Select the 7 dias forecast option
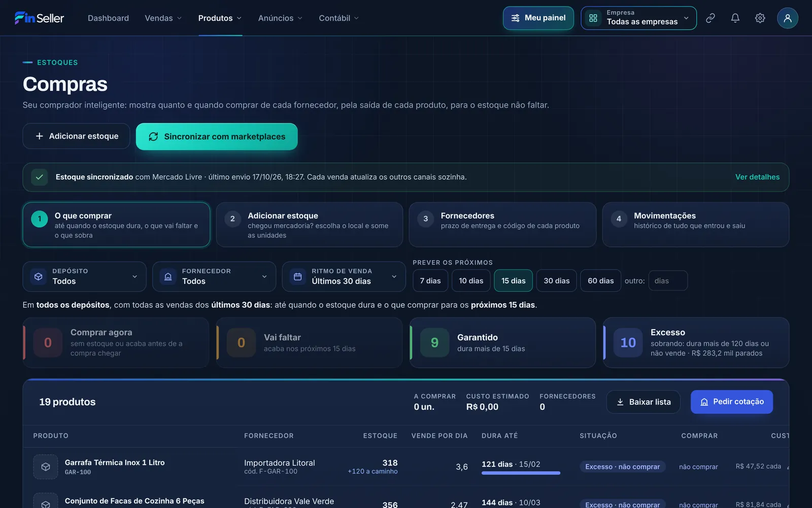This screenshot has height=508, width=812. [x=430, y=280]
